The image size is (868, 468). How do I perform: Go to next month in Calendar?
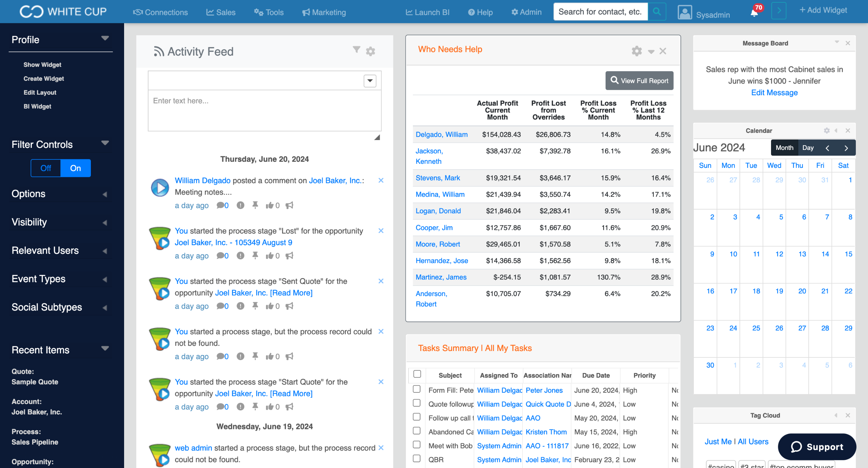pyautogui.click(x=846, y=148)
